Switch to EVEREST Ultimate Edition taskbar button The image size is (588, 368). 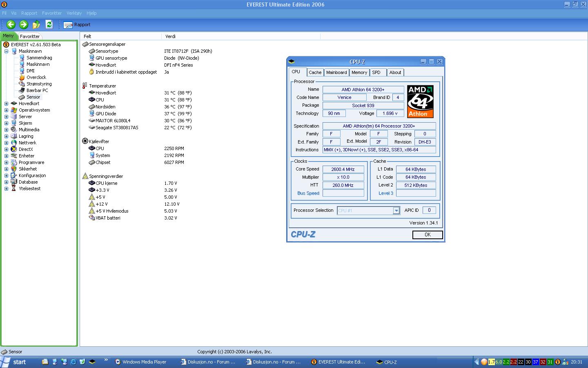(341, 362)
